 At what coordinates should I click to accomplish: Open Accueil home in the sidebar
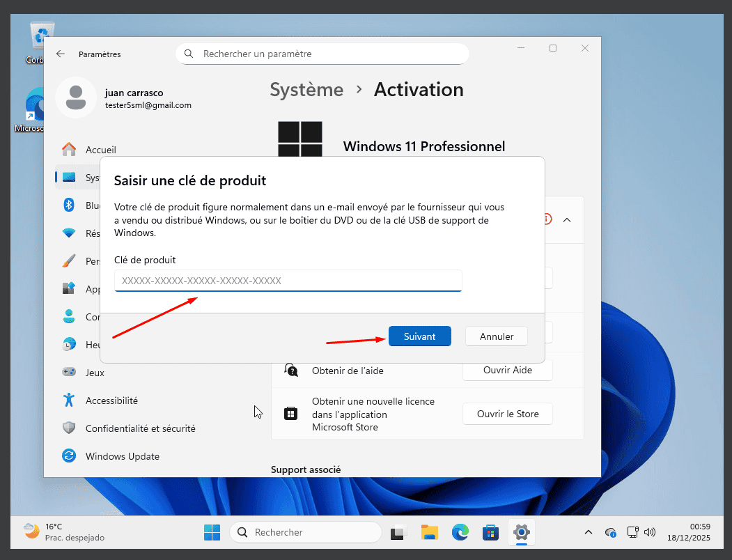[x=100, y=150]
